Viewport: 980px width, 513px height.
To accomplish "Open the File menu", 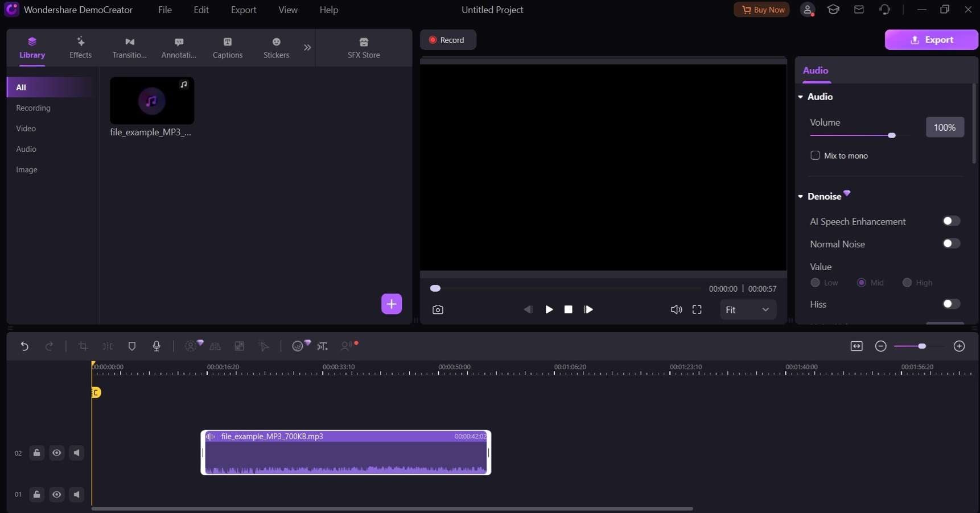I will pos(165,10).
